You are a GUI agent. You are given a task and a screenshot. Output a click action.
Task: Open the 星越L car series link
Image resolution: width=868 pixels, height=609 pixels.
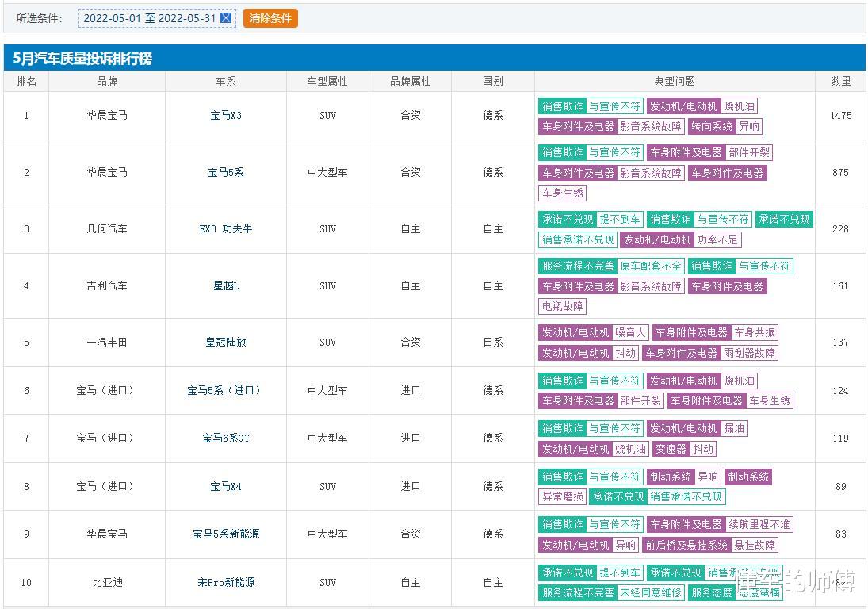[x=226, y=286]
